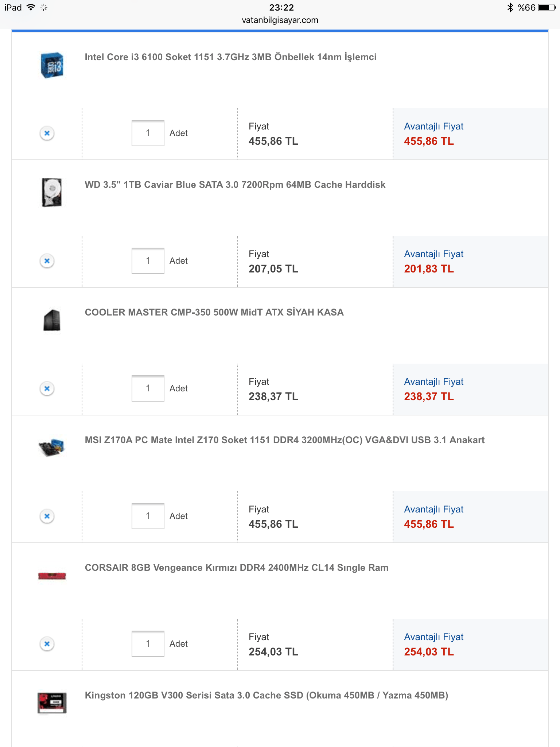560x747 pixels.
Task: Remove the WD Caviar Blue harddisk item
Action: coord(47,261)
